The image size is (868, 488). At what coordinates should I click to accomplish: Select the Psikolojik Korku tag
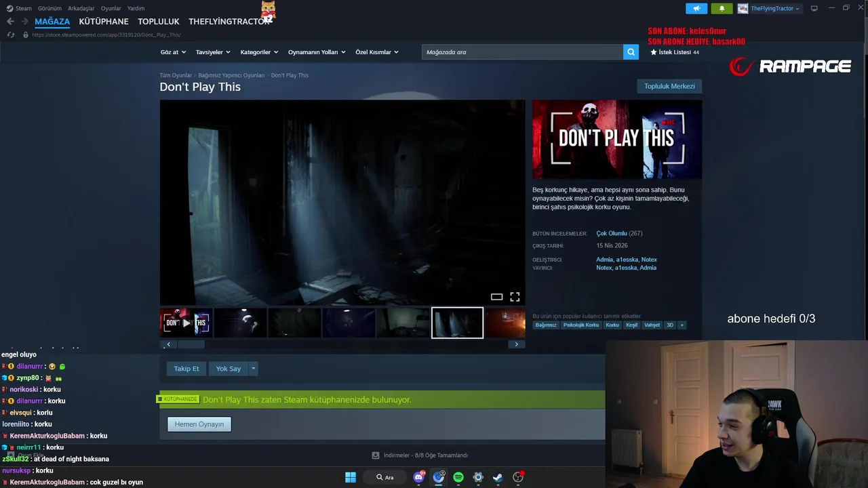581,325
